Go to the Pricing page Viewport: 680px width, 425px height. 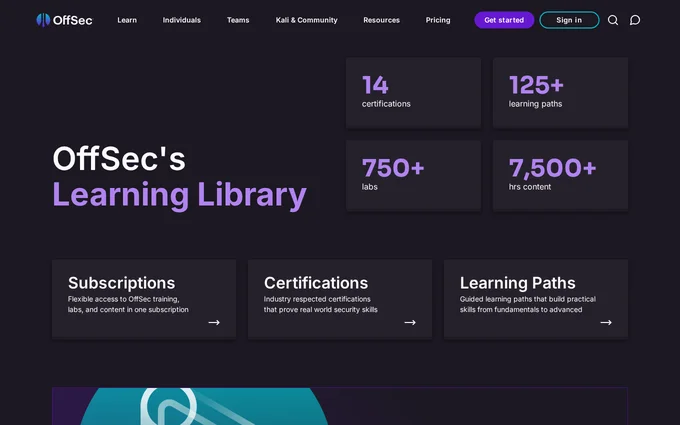438,20
